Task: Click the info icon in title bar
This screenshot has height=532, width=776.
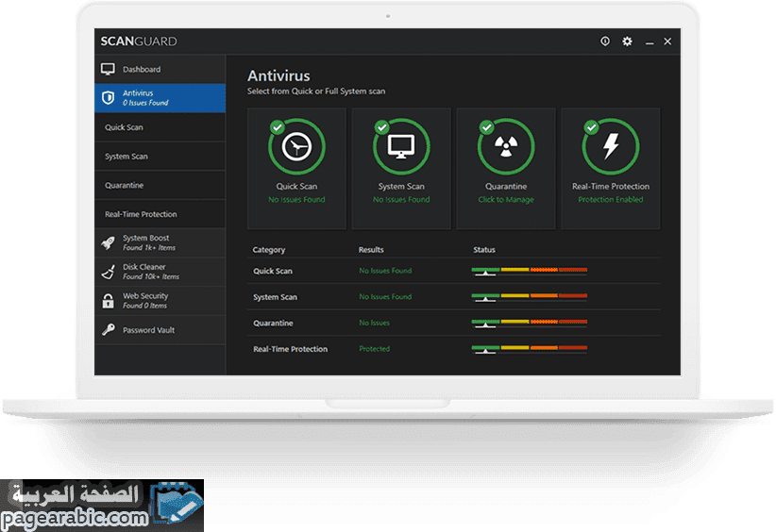Action: click(x=605, y=42)
